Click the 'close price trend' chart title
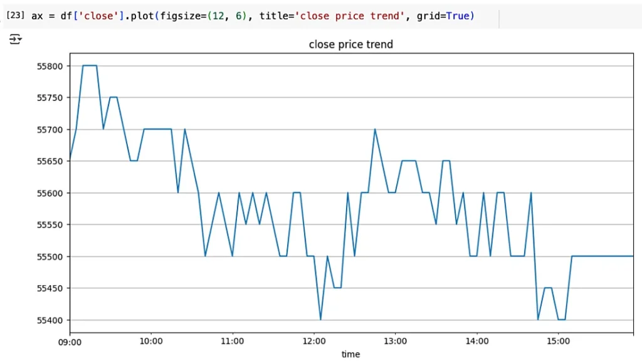The width and height of the screenshot is (642, 364). (351, 44)
